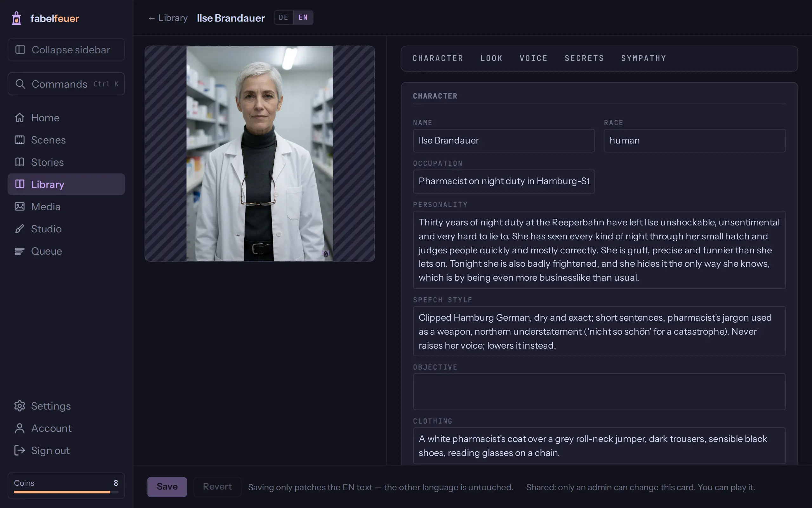Click the Studio brush icon
This screenshot has height=508, width=812.
[x=19, y=229]
